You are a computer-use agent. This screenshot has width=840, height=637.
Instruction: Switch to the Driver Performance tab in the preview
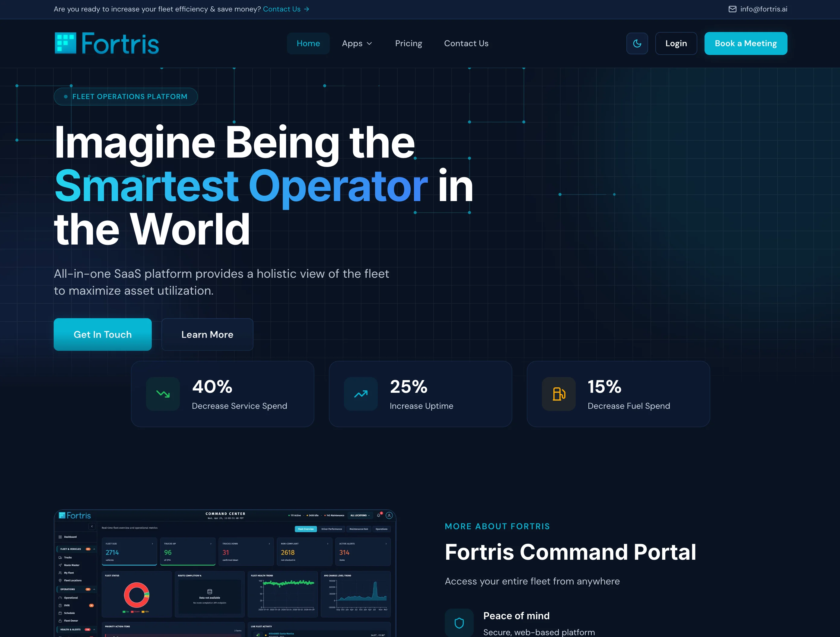coord(332,529)
